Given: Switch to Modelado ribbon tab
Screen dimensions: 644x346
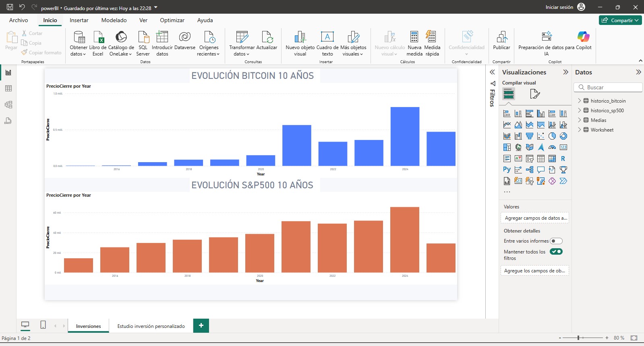Looking at the screenshot, I should pyautogui.click(x=114, y=20).
